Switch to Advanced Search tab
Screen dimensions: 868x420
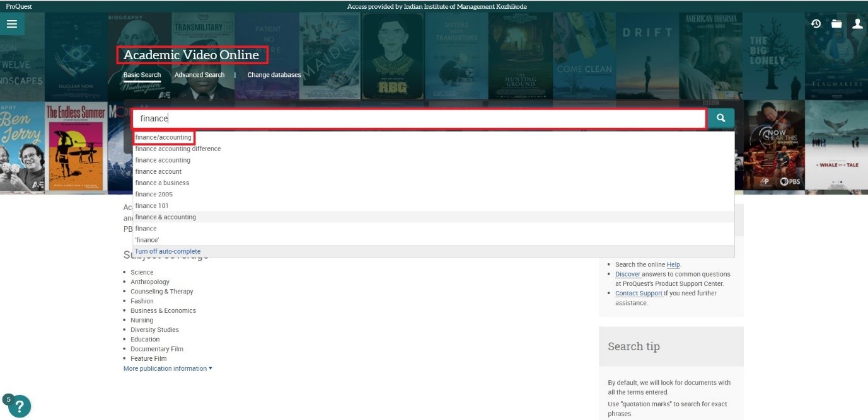[199, 75]
